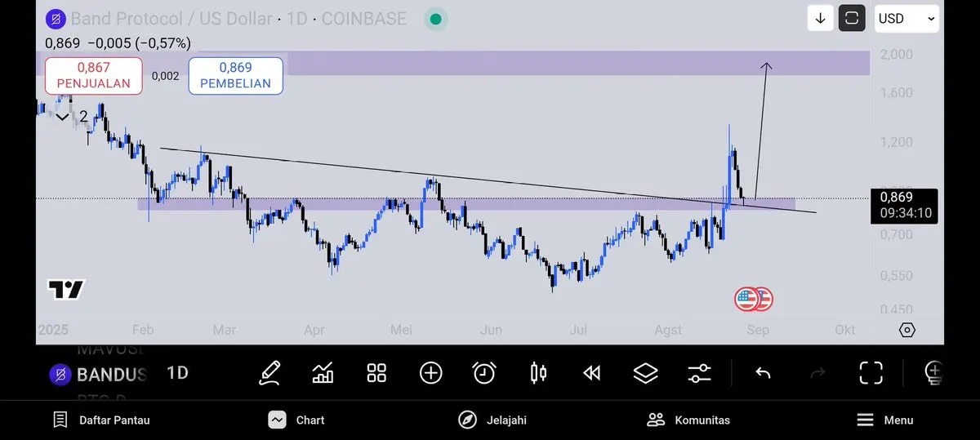The image size is (980, 440).
Task: Tap the lightbulb ideas icon
Action: click(934, 373)
